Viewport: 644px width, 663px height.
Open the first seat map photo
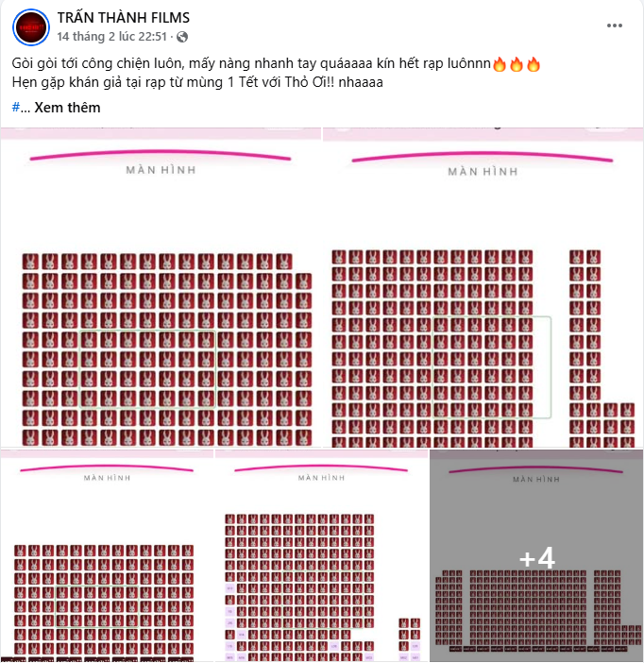click(161, 287)
